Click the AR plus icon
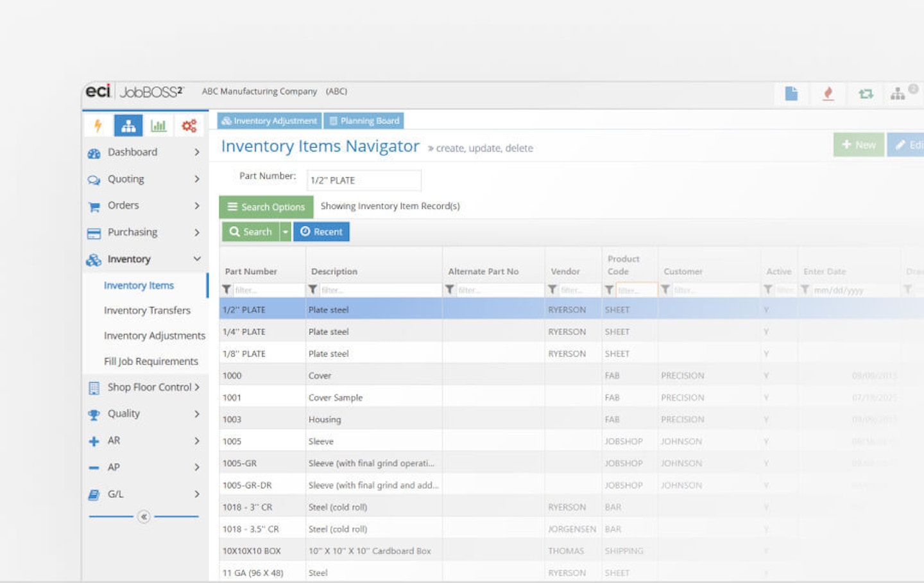 coord(94,442)
